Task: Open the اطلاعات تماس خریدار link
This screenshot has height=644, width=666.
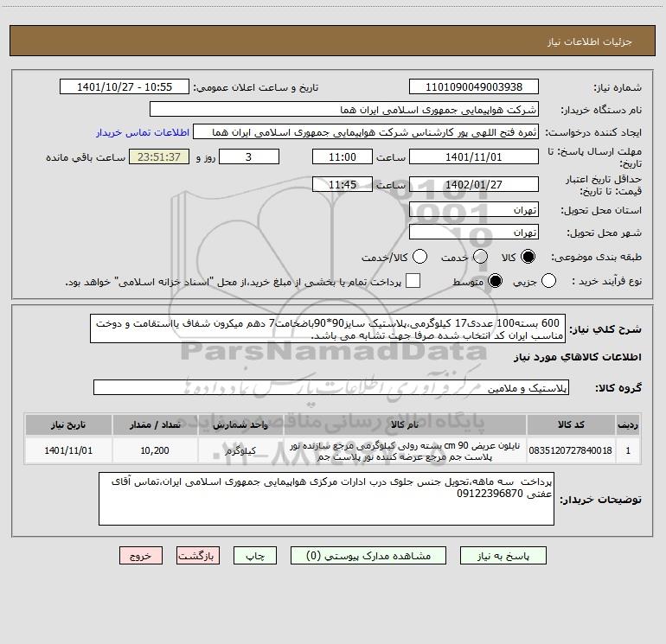Action: 143,132
